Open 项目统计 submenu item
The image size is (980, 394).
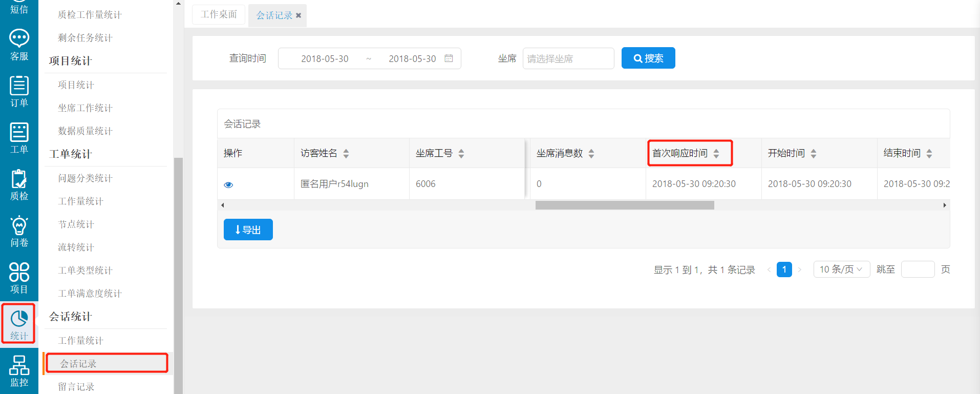coord(76,85)
